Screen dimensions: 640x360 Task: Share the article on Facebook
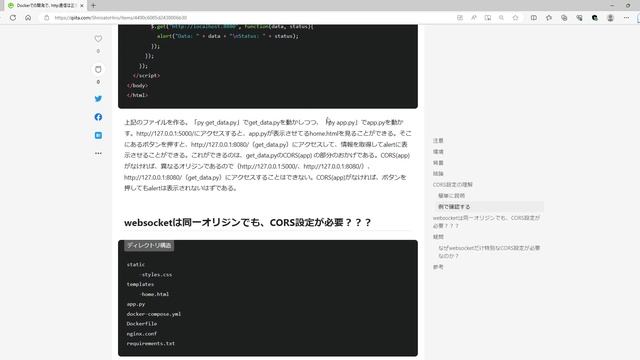98,117
